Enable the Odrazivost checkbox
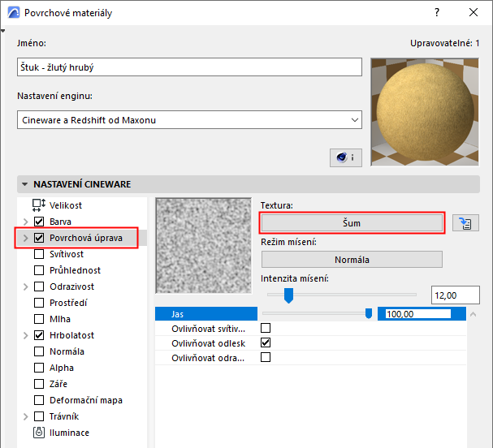Image resolution: width=493 pixels, height=448 pixels. (39, 286)
